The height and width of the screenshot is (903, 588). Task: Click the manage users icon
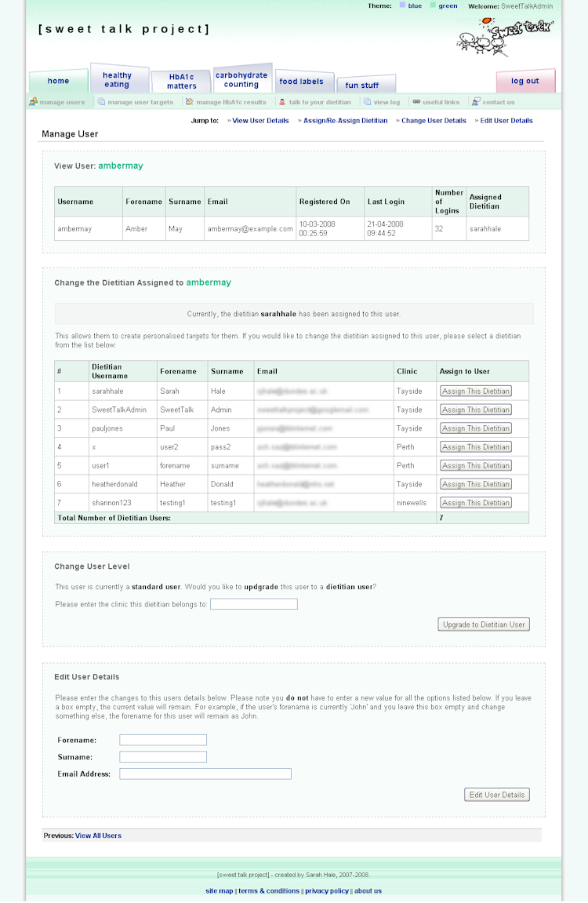point(34,102)
